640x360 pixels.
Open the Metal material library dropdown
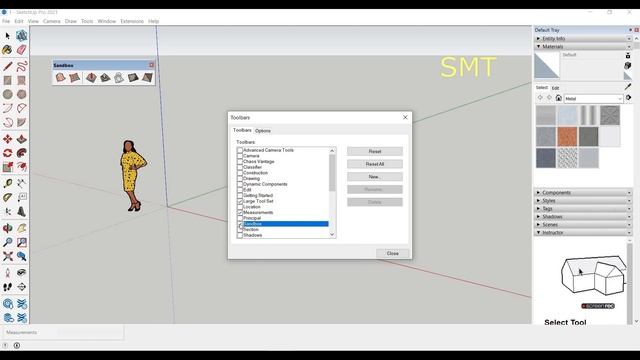pos(593,99)
